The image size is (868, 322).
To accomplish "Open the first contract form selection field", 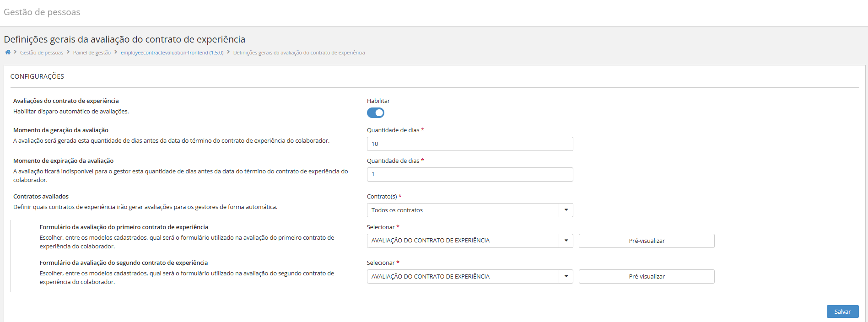I will pos(463,241).
